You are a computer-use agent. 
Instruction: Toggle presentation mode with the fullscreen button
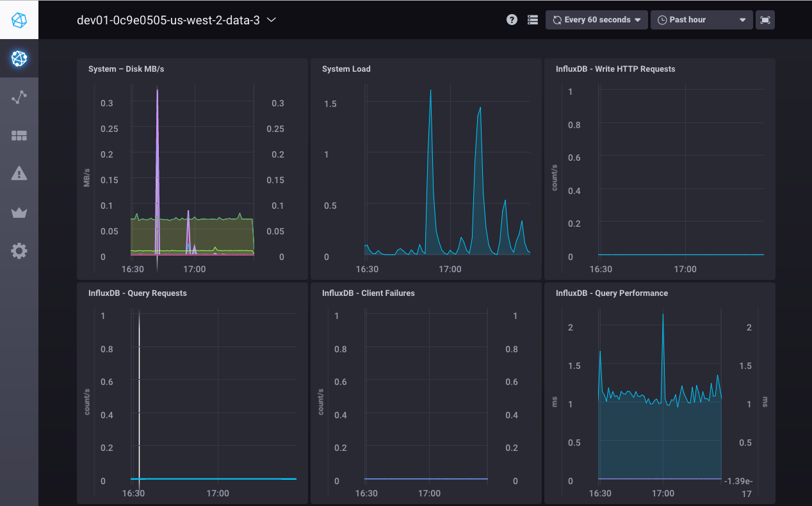click(x=765, y=20)
